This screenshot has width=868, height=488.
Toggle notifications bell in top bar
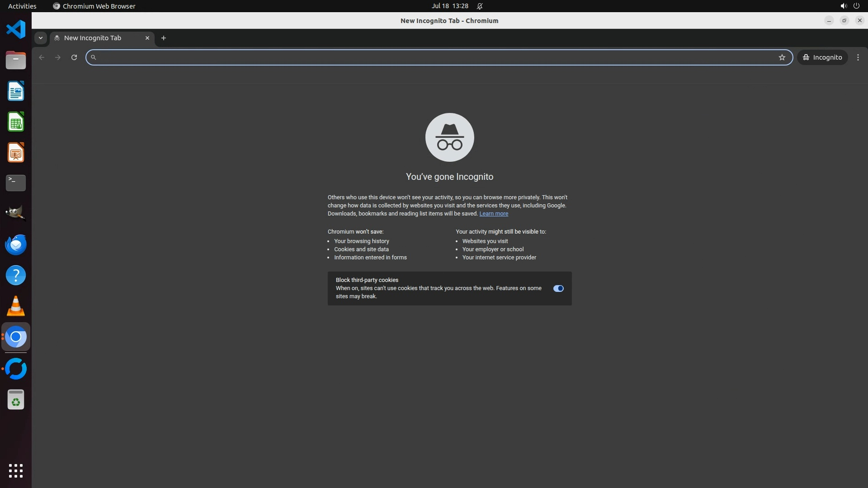click(480, 6)
